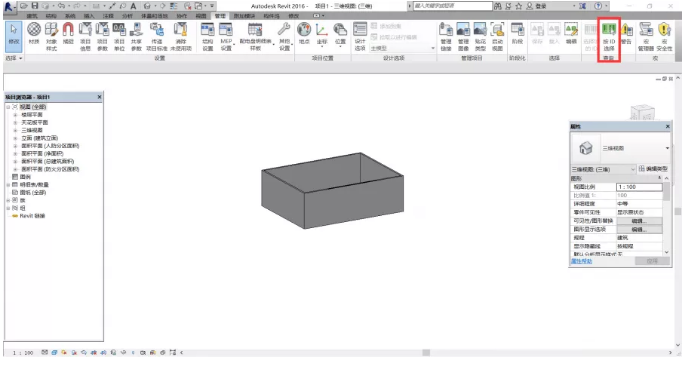Viewport: 687px width, 365px height.
Task: Open Position (位置) tool
Action: point(340,34)
